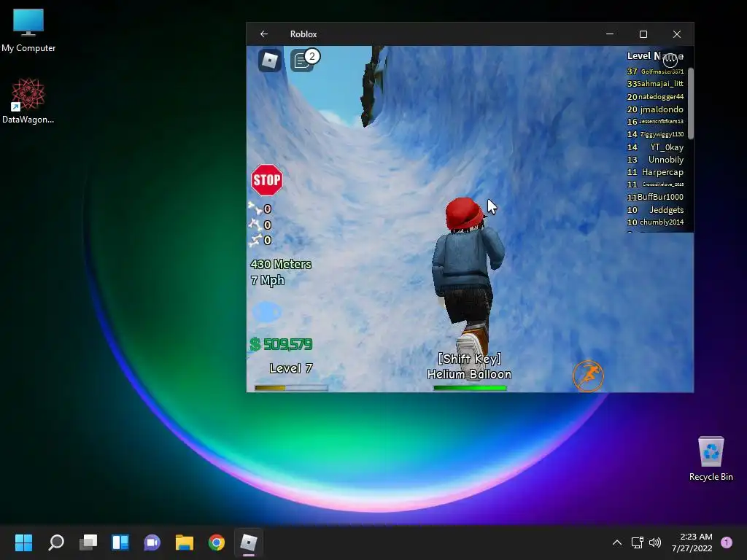Click the second bone counter icon
Image resolution: width=747 pixels, height=560 pixels.
click(255, 224)
